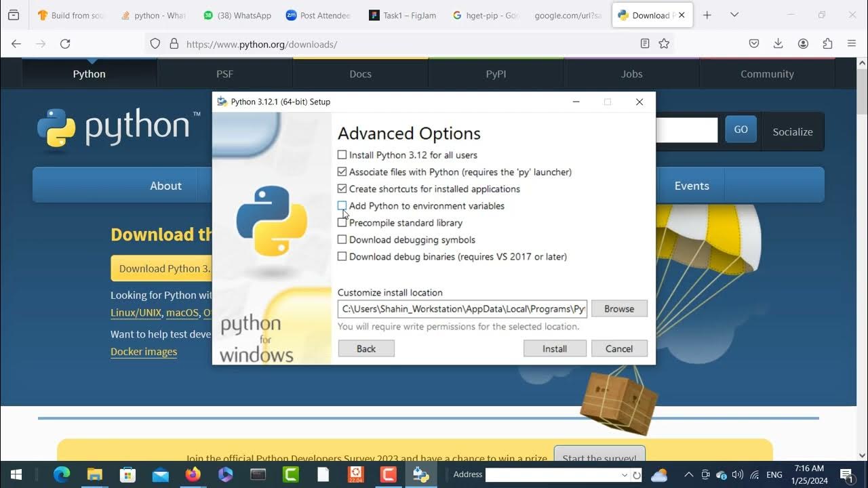
Task: Open Microsoft Store from the taskbar
Action: coord(127,474)
